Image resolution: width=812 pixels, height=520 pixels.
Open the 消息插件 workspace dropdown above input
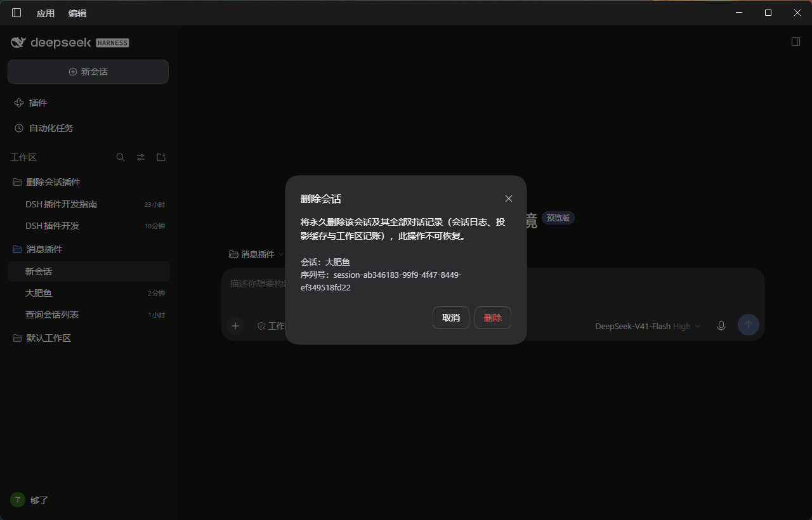tap(256, 254)
